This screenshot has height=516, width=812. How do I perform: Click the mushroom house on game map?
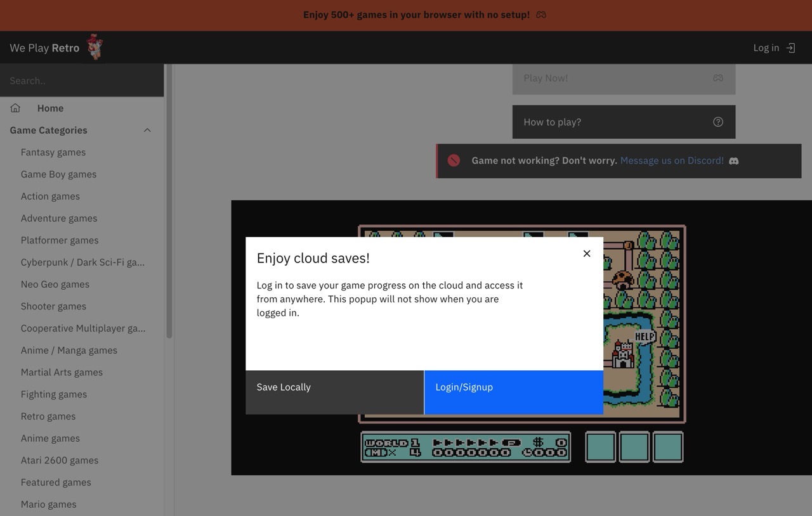[x=624, y=280]
